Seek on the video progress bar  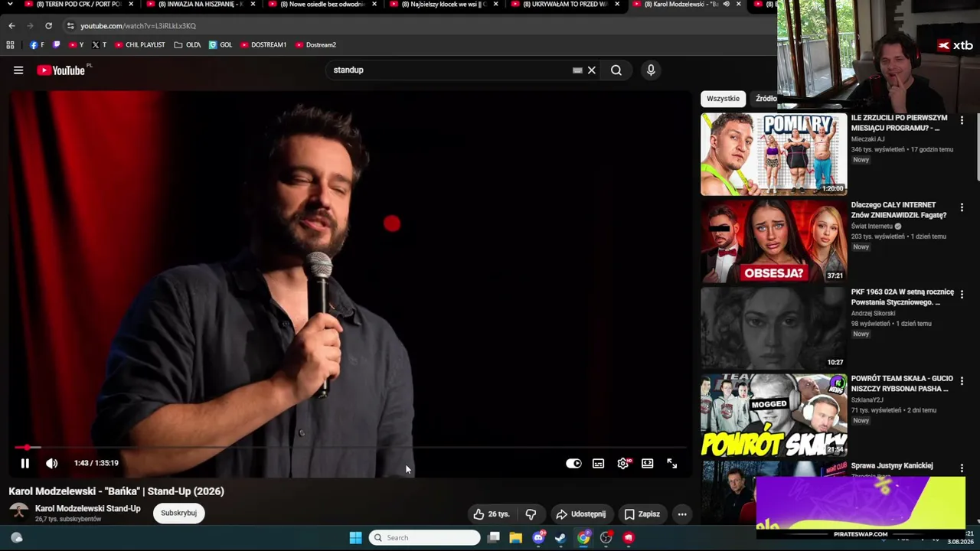tap(350, 447)
